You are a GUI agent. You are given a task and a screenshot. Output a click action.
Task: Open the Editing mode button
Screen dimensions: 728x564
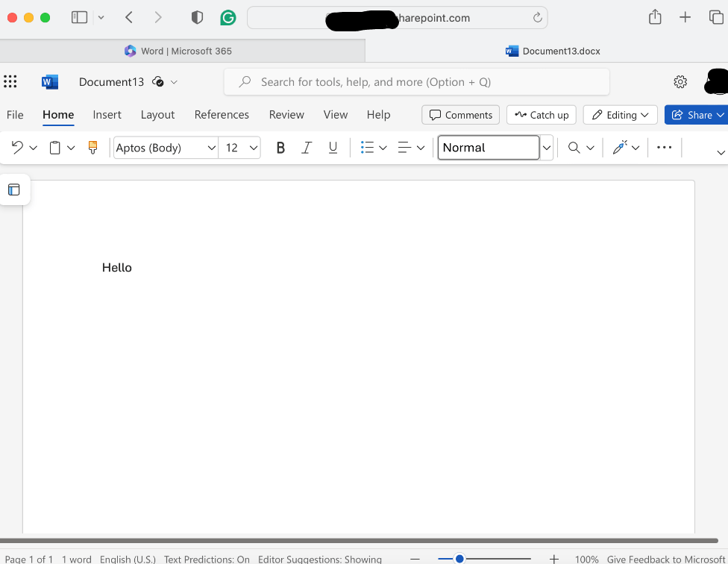[x=621, y=115]
